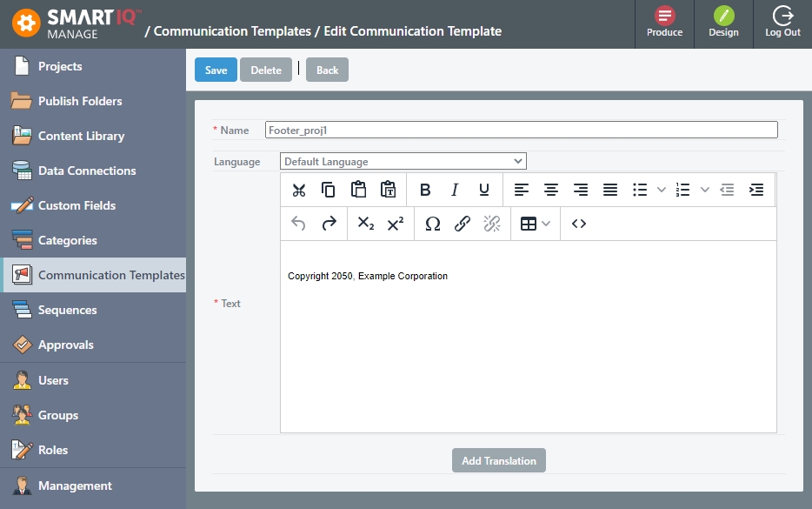
Task: Decrease indent of the text
Action: (x=727, y=191)
